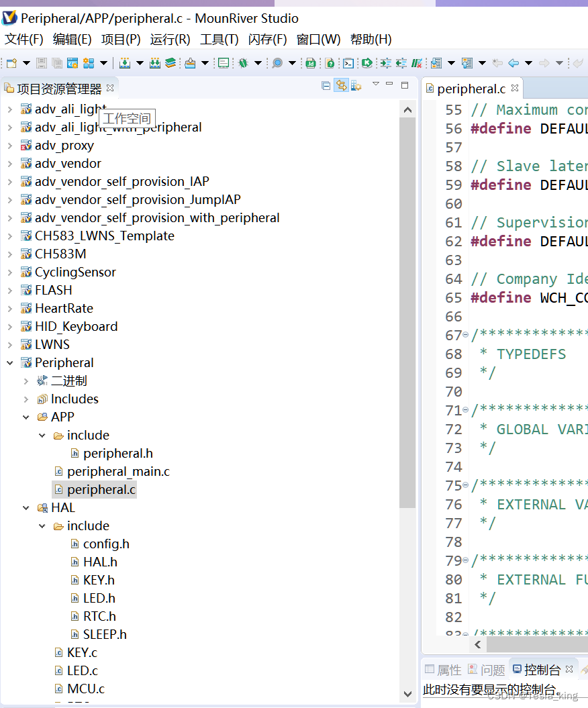Collapse the APP folder
The image size is (588, 708).
pos(26,417)
